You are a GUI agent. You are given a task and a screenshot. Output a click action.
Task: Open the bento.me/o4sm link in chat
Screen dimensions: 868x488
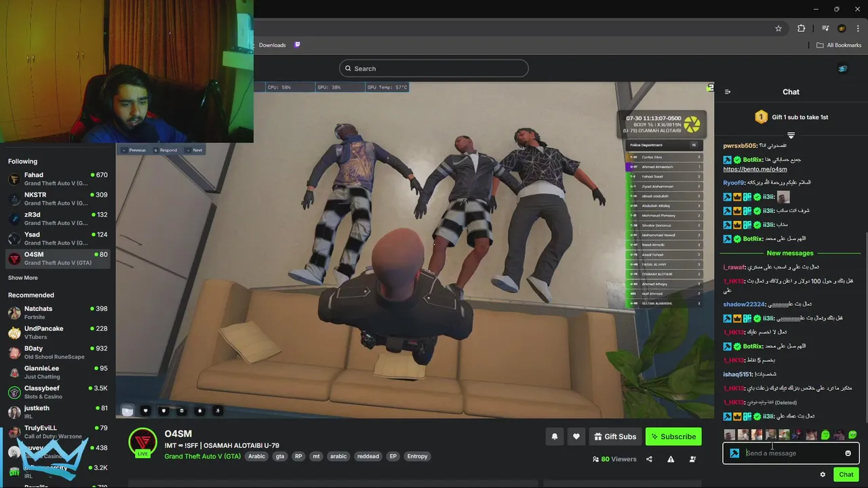755,169
